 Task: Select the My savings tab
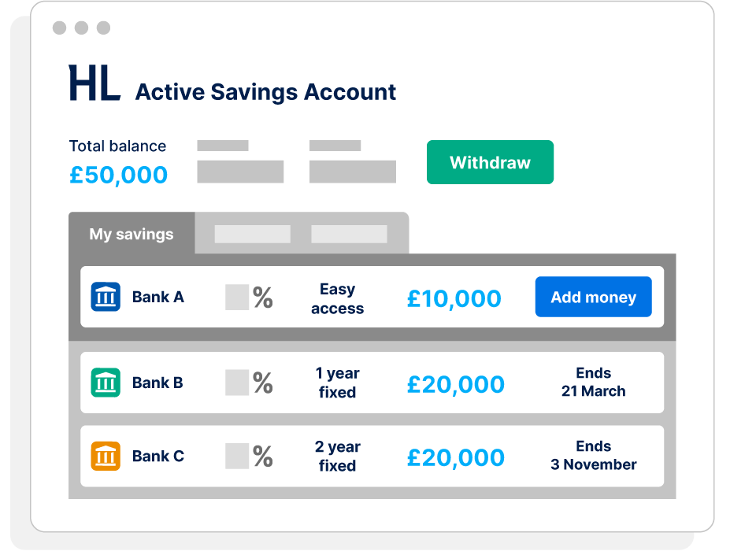pos(132,234)
